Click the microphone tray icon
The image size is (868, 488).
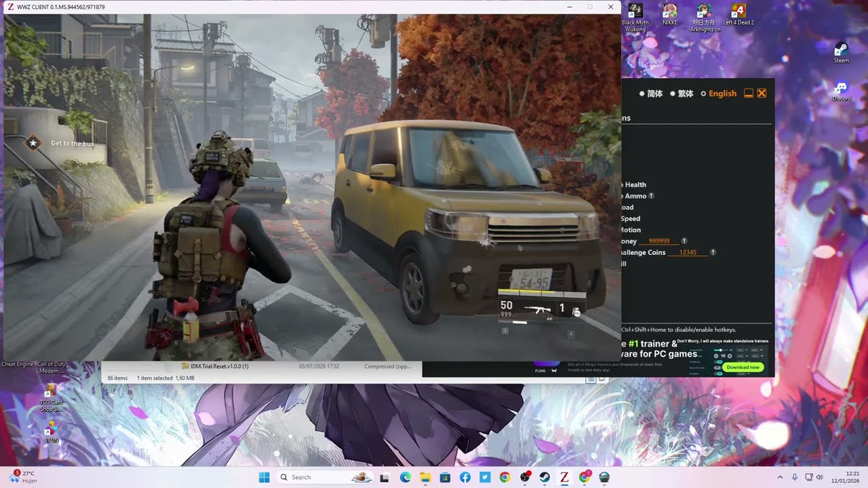(x=794, y=477)
